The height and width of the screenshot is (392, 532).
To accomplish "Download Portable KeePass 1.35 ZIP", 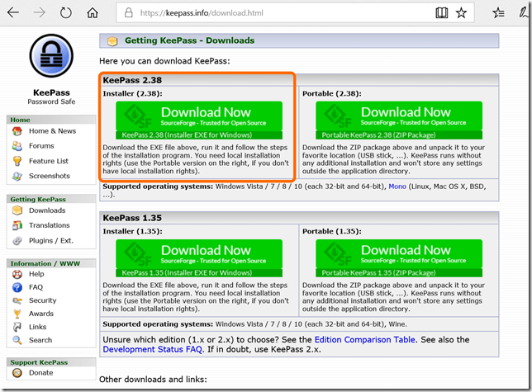I will 399,258.
